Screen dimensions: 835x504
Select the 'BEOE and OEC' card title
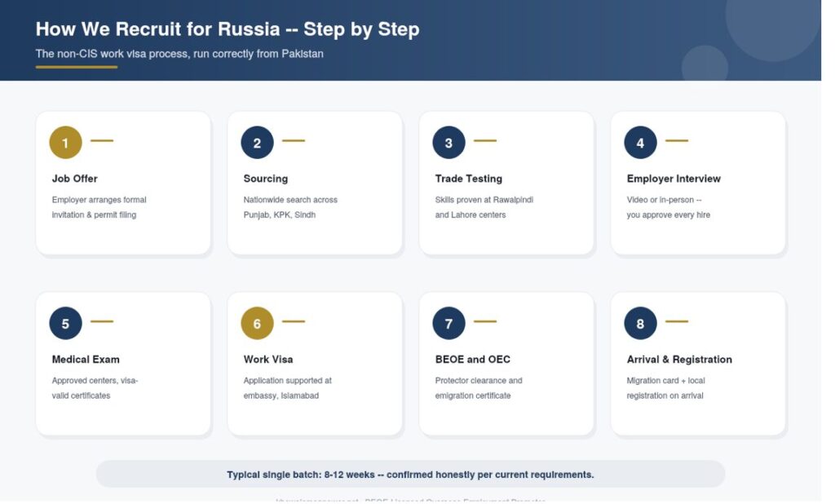pos(473,359)
